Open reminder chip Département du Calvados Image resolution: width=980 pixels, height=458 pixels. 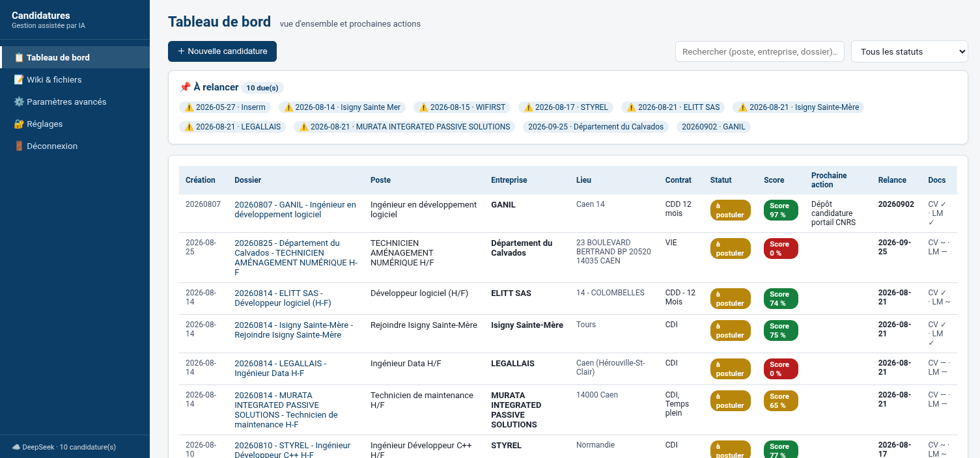click(x=596, y=127)
